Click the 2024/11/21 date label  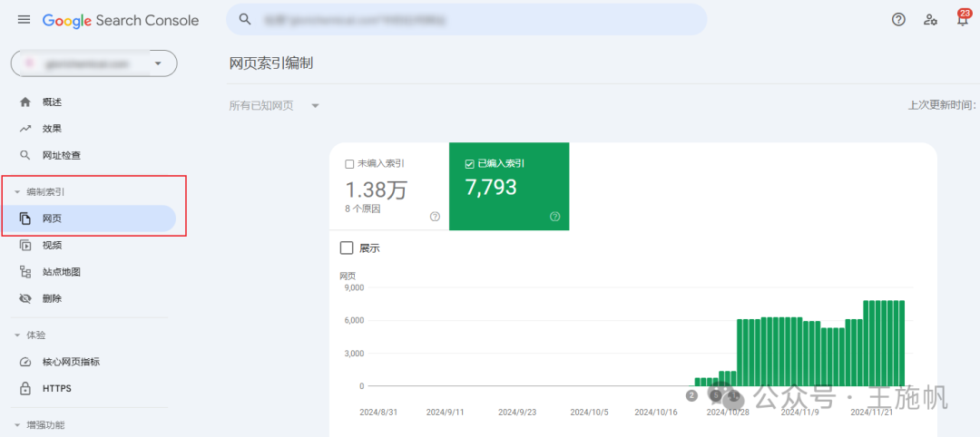[x=873, y=413]
